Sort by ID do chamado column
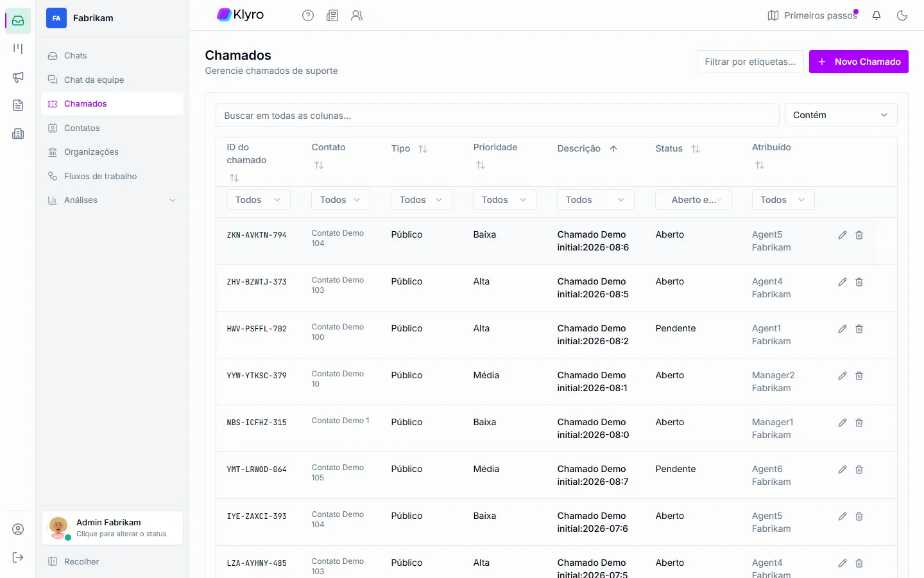924x578 pixels. [x=234, y=178]
